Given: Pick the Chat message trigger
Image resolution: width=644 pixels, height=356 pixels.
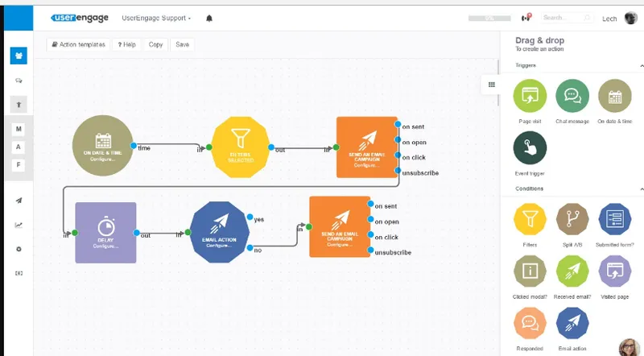Looking at the screenshot, I should pyautogui.click(x=572, y=96).
